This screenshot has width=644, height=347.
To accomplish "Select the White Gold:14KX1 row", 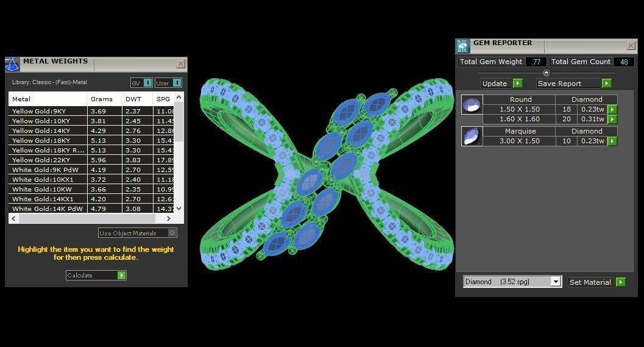I will tap(91, 199).
